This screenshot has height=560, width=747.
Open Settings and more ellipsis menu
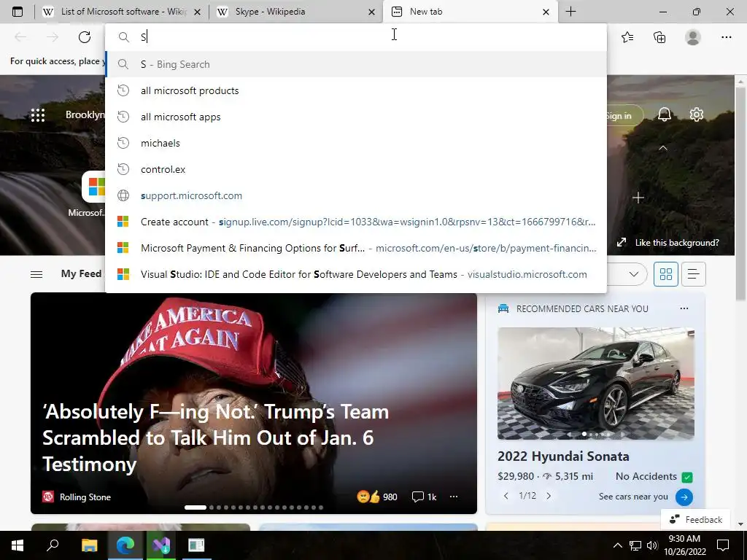coord(726,37)
